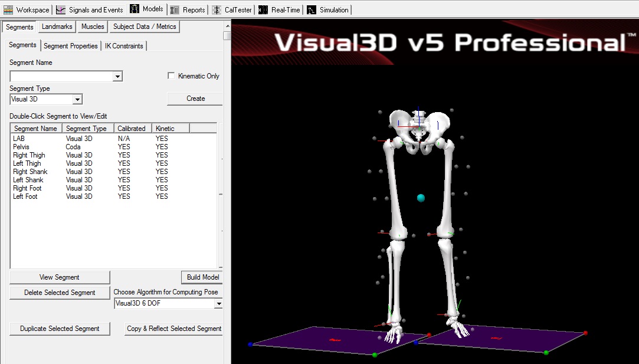Click the Build Model button

click(x=202, y=277)
